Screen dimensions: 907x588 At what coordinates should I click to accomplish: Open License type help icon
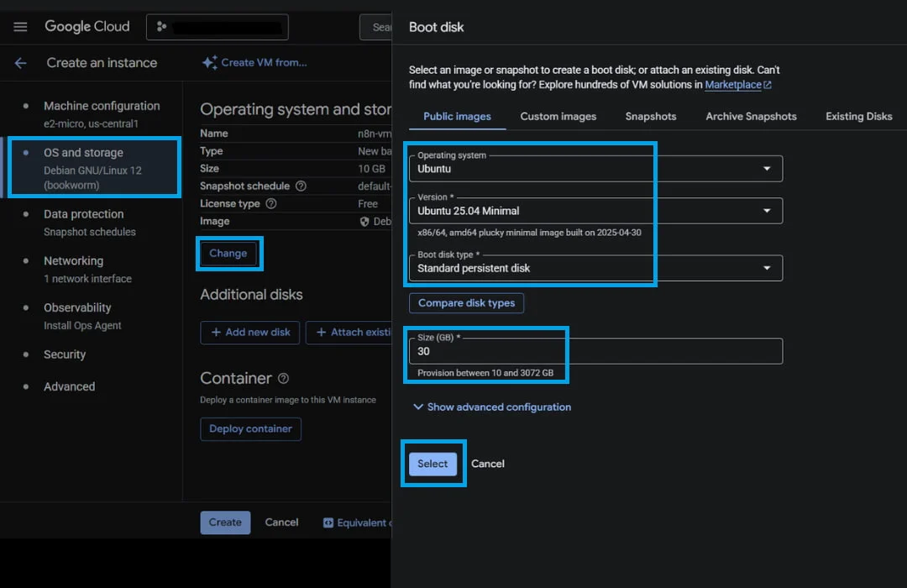[270, 204]
